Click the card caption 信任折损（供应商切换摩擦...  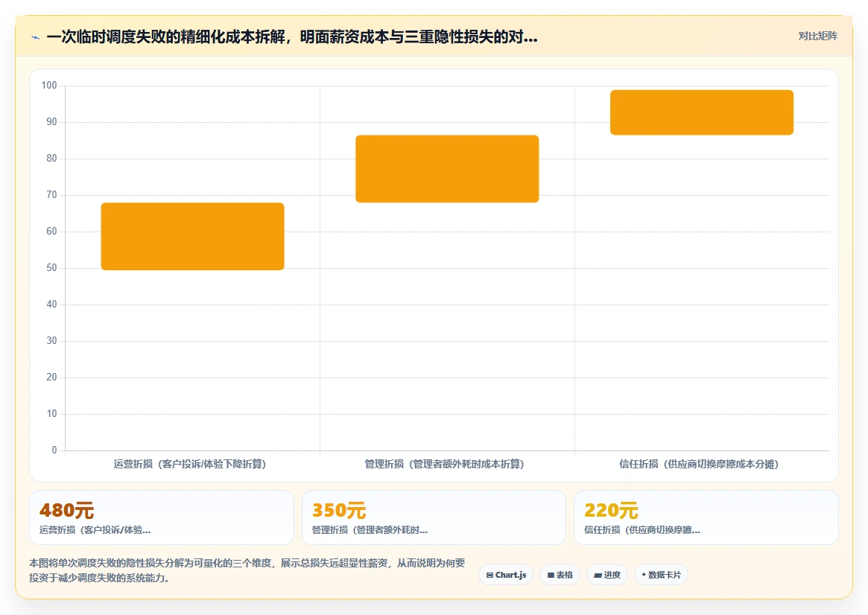[642, 530]
